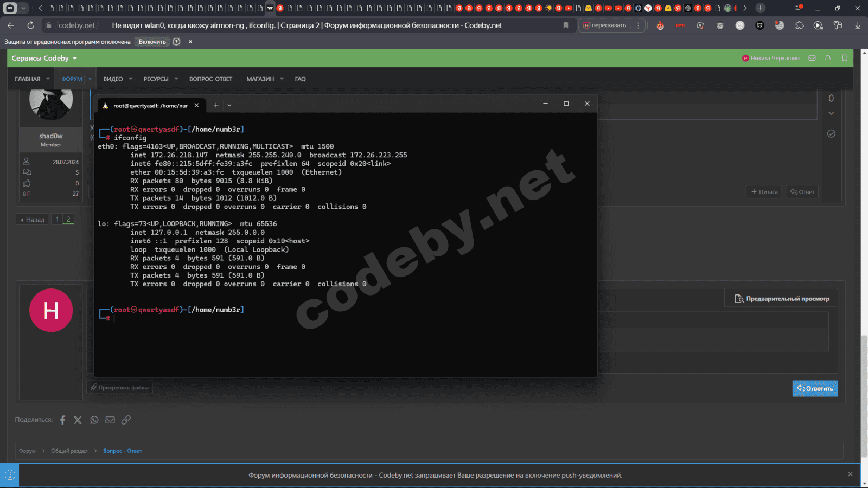Screen dimensions: 868x488
Task: Open browser extensions puzzle icon
Action: click(x=799, y=25)
